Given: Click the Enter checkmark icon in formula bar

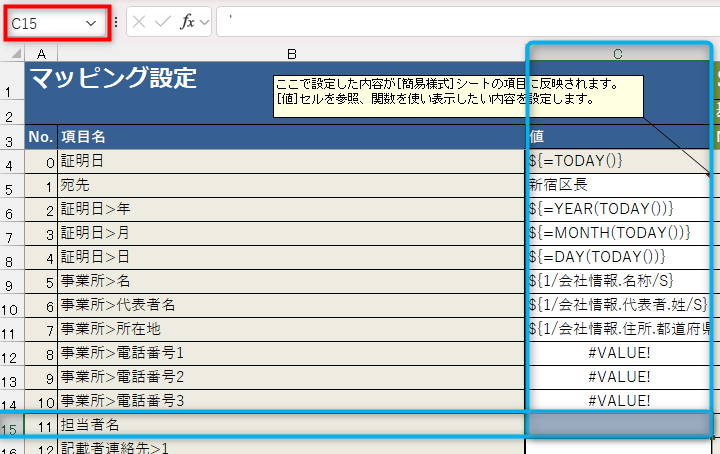Looking at the screenshot, I should tap(164, 22).
